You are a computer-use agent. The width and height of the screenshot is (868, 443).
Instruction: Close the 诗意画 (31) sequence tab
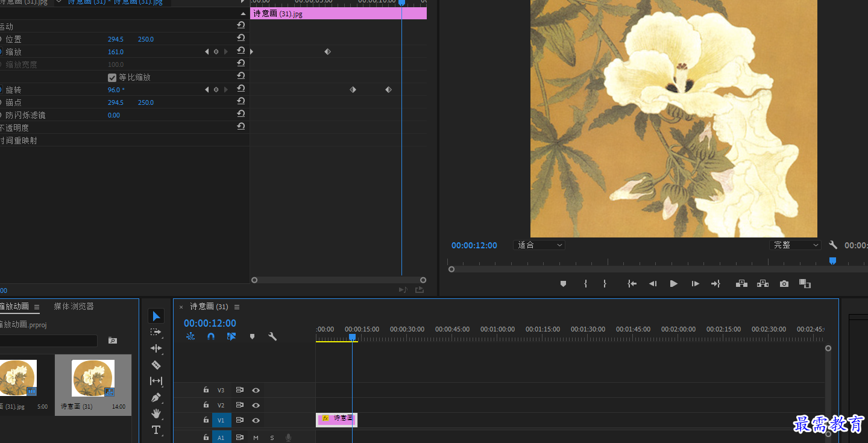(x=181, y=307)
